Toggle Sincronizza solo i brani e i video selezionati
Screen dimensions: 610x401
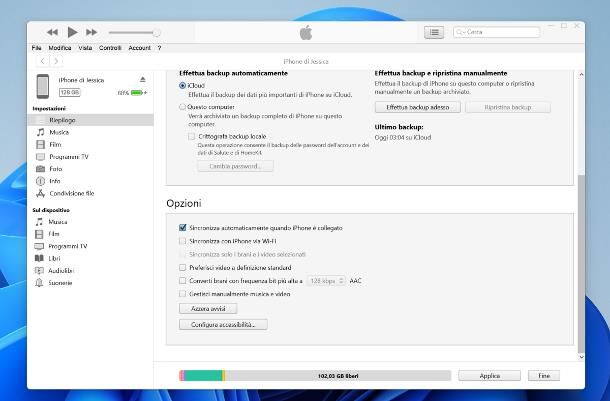(182, 254)
